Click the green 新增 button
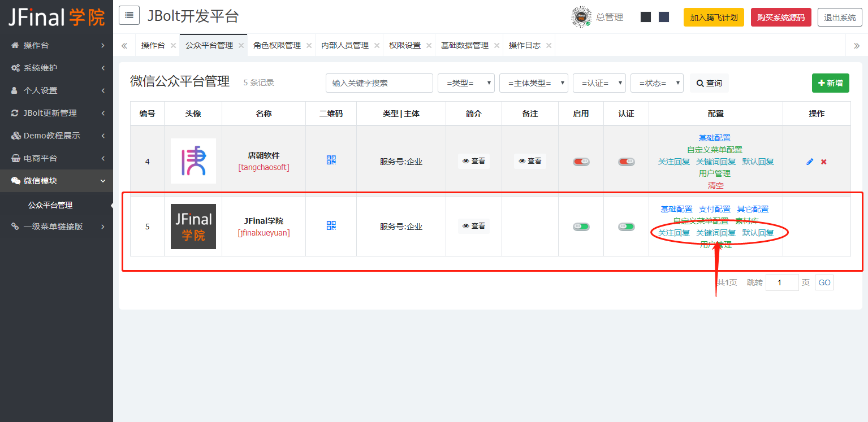The width and height of the screenshot is (868, 422). (x=830, y=83)
